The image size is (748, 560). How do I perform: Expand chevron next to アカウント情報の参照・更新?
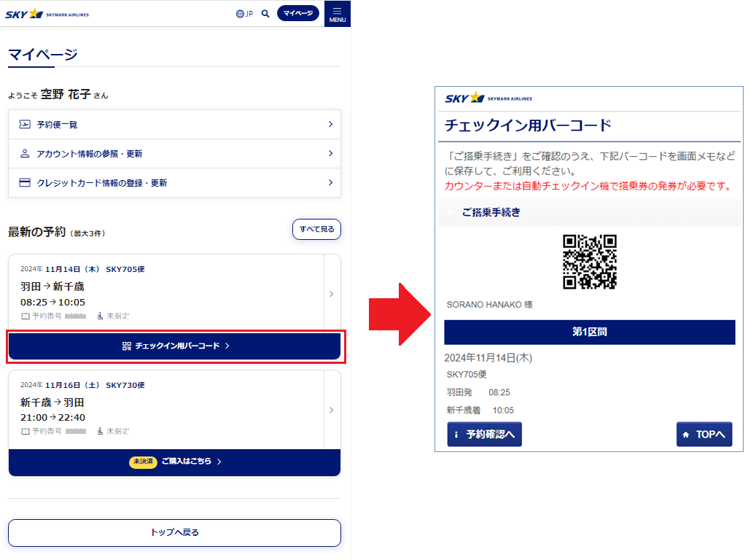(330, 154)
